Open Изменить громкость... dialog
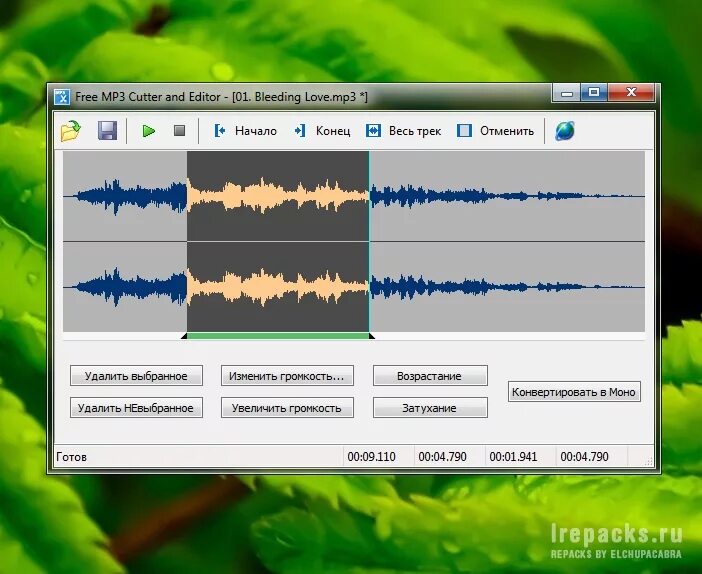 click(x=287, y=376)
